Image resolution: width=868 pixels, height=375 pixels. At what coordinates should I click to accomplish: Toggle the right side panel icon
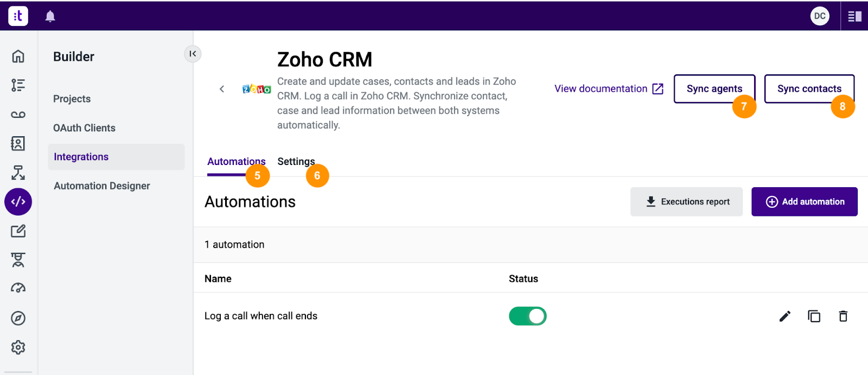point(855,16)
